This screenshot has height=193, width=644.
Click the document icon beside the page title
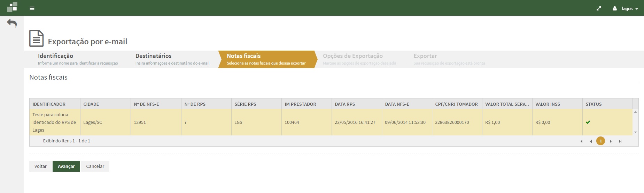click(x=36, y=38)
